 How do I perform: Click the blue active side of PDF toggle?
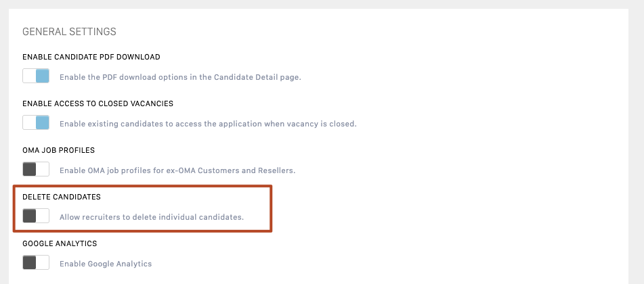(x=43, y=76)
